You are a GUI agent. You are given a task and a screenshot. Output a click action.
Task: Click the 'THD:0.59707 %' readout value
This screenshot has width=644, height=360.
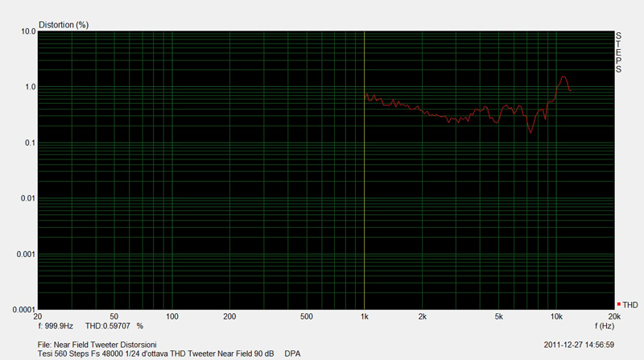[x=114, y=326]
